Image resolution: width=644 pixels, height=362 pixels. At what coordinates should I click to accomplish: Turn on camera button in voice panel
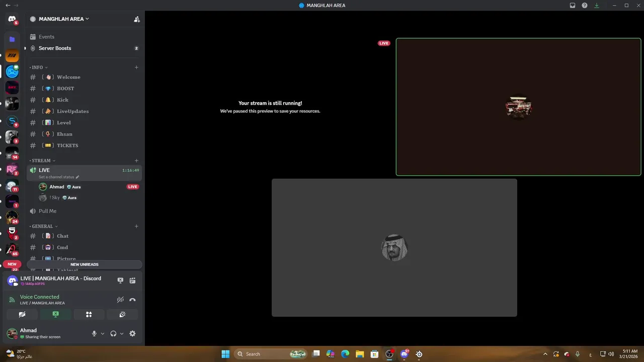tap(22, 314)
